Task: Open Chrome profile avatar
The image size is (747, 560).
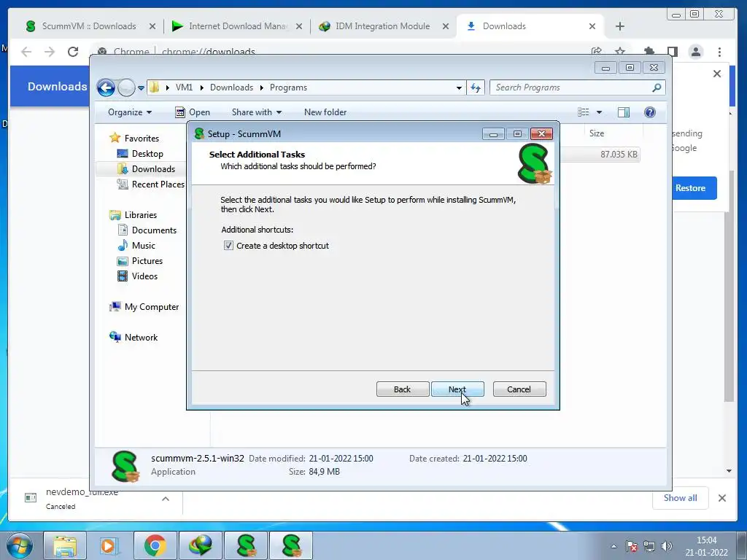Action: (696, 52)
